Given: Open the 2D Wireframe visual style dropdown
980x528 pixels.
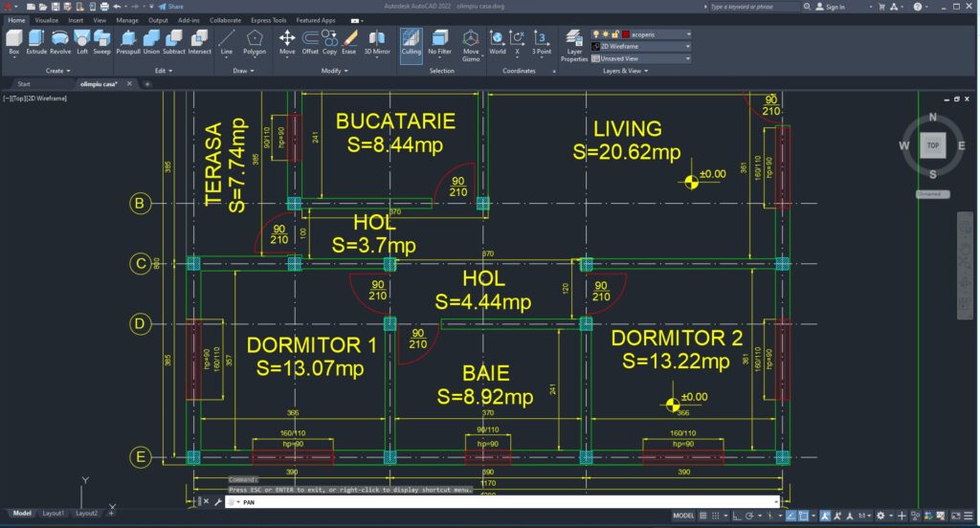Looking at the screenshot, I should click(x=641, y=46).
